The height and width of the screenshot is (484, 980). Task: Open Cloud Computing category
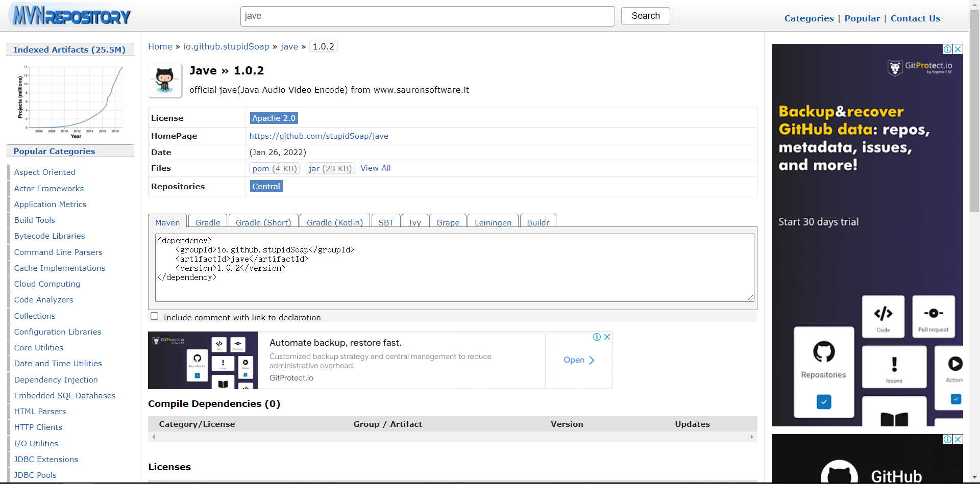[x=47, y=284]
